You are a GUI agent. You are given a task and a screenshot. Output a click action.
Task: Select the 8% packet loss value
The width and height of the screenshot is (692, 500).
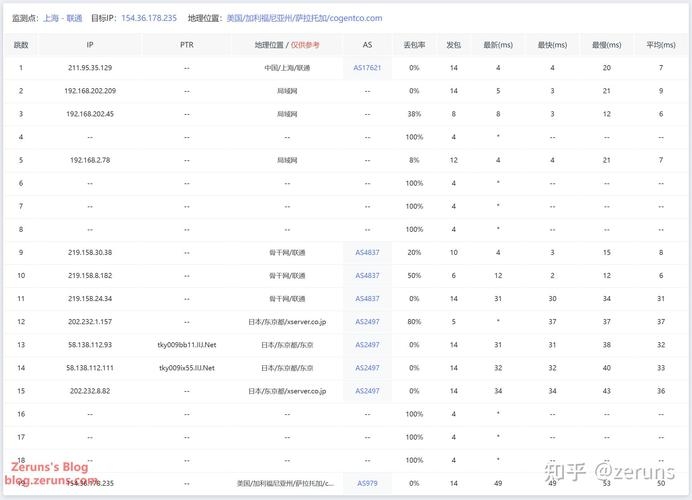(x=414, y=160)
